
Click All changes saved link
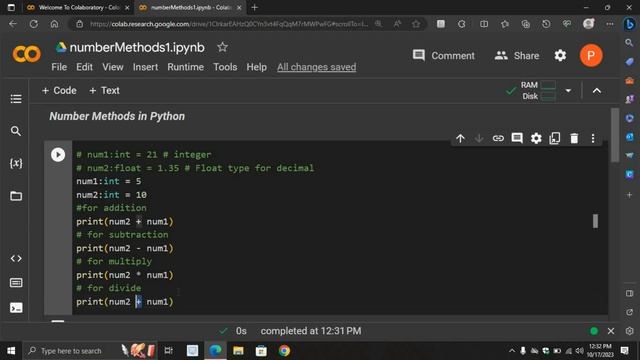tap(316, 67)
